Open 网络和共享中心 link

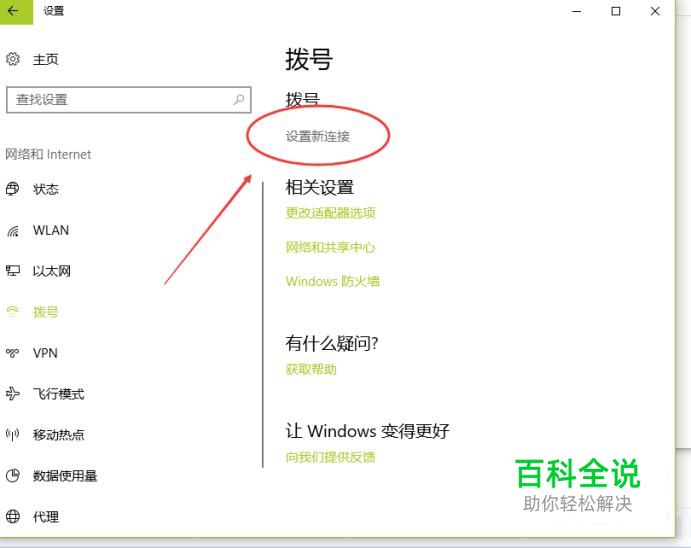[331, 247]
